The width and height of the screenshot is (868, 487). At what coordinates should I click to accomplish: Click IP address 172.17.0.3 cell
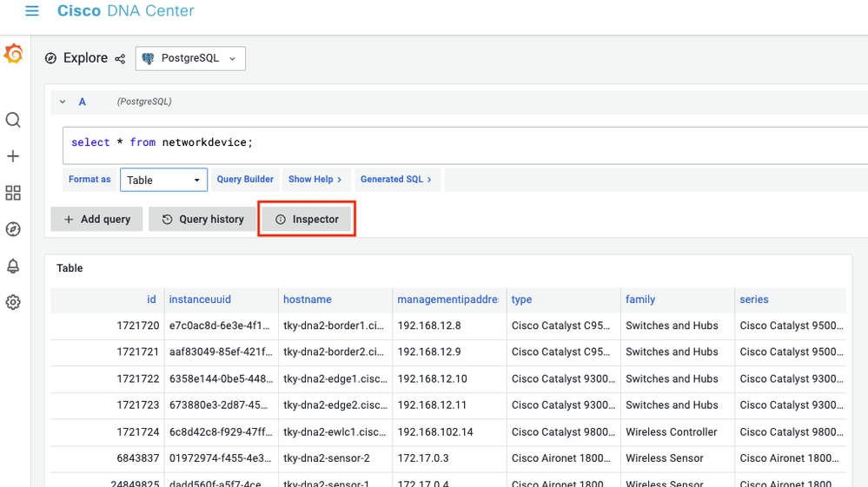click(449, 458)
